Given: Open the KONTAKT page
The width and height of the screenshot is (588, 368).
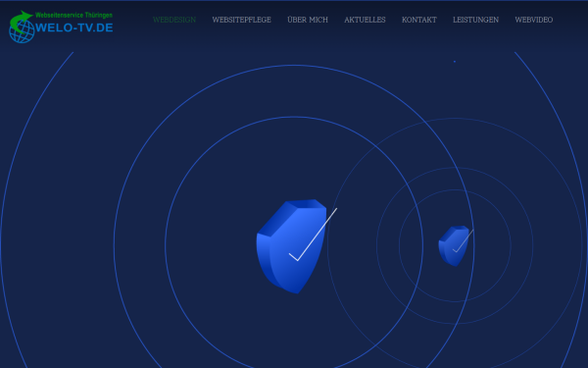Looking at the screenshot, I should click(x=419, y=20).
